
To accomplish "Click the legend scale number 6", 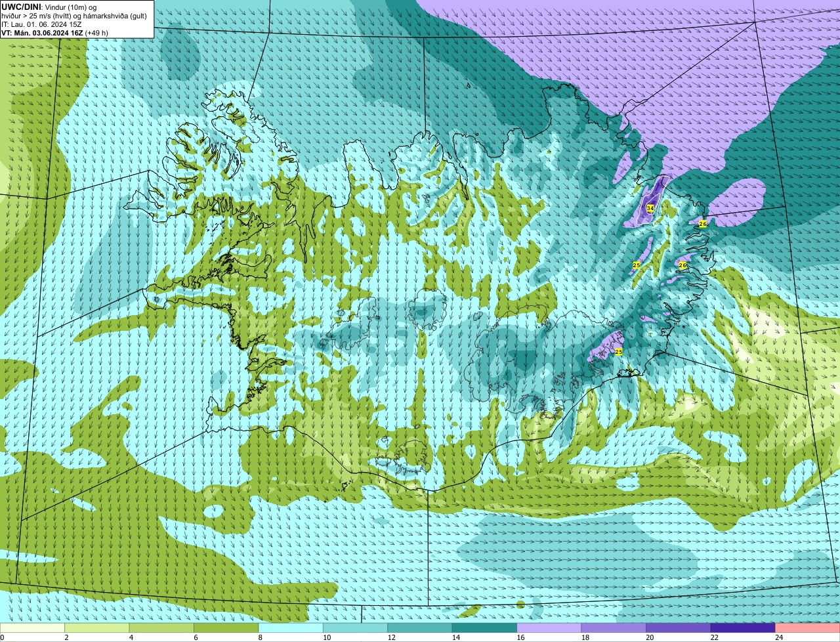I will [x=195, y=637].
